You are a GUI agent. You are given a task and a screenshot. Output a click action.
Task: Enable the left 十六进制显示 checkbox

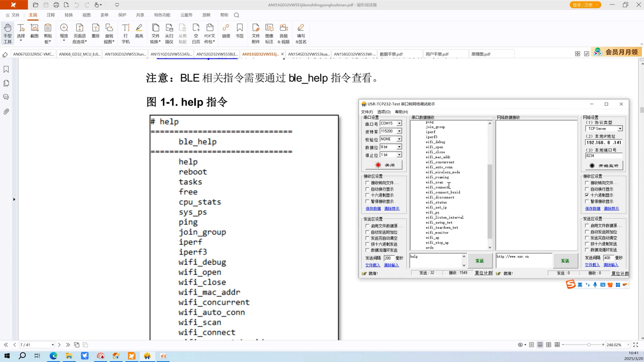coord(367,195)
